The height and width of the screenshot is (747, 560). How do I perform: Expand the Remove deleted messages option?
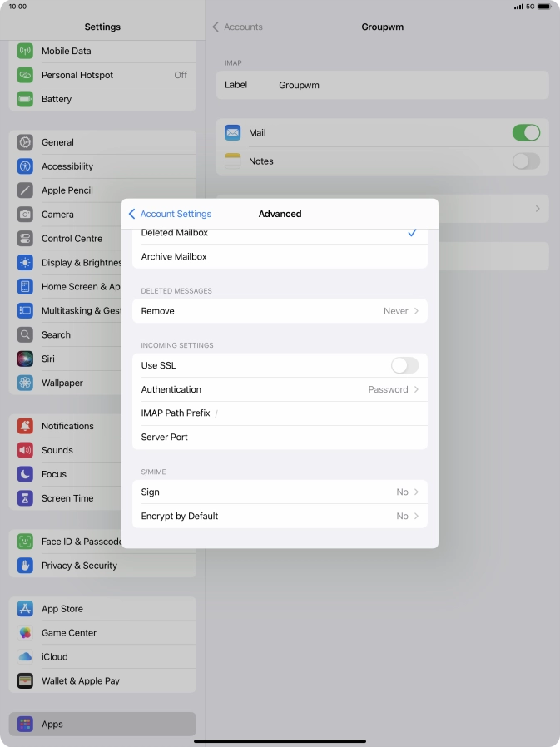280,311
